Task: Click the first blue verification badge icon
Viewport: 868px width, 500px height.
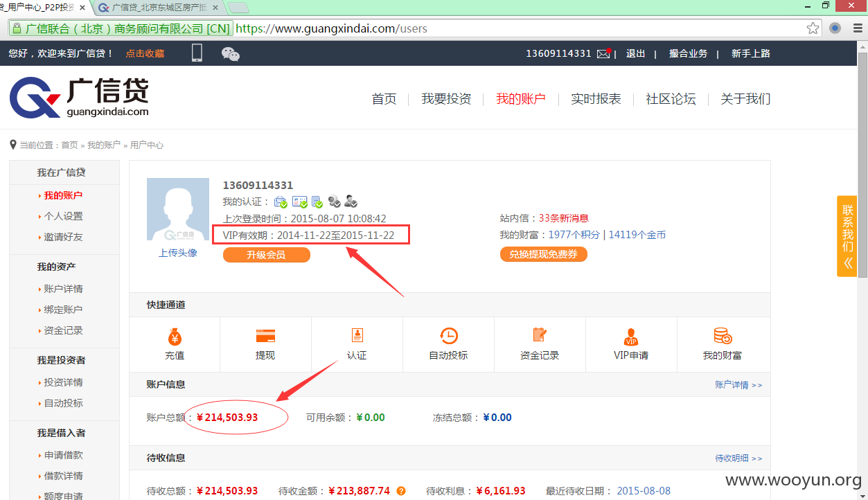Action: [281, 202]
